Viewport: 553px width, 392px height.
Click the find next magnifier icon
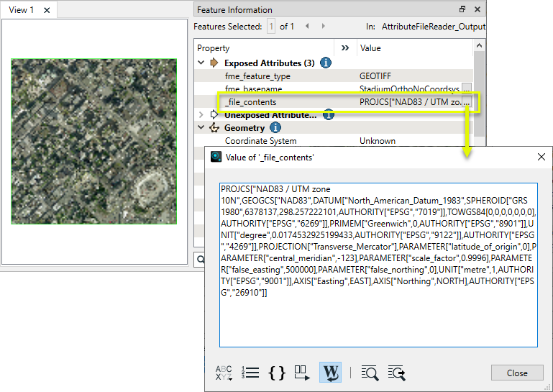(x=396, y=373)
